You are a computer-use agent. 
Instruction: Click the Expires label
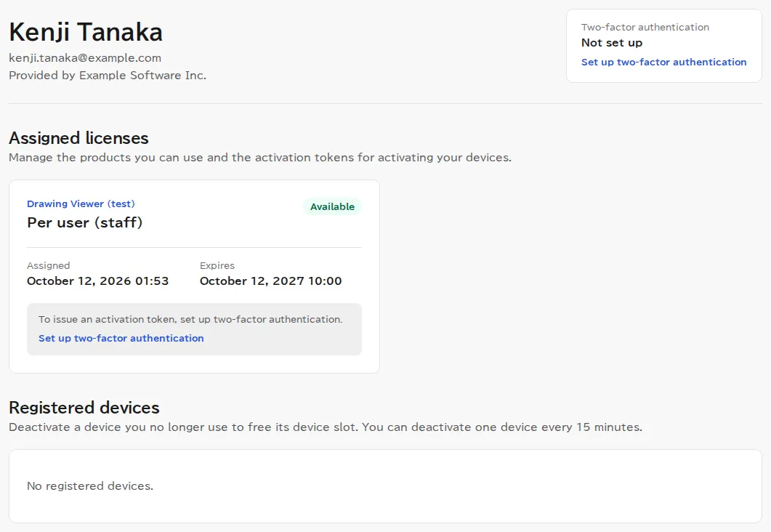click(217, 265)
